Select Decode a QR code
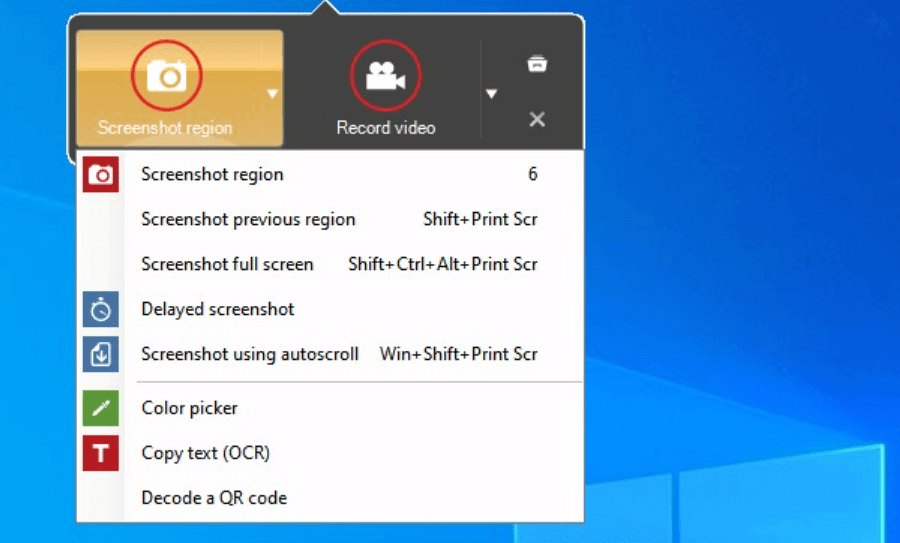Viewport: 900px width, 543px height. (331, 498)
